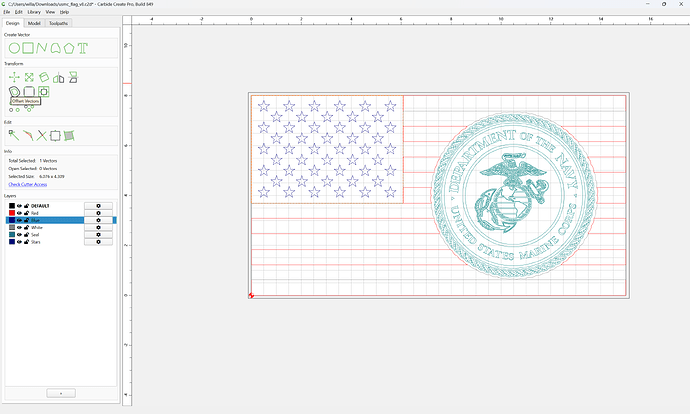Screen dimensions: 690x414
Task: Open settings gear for Stars layer
Action: tap(98, 242)
